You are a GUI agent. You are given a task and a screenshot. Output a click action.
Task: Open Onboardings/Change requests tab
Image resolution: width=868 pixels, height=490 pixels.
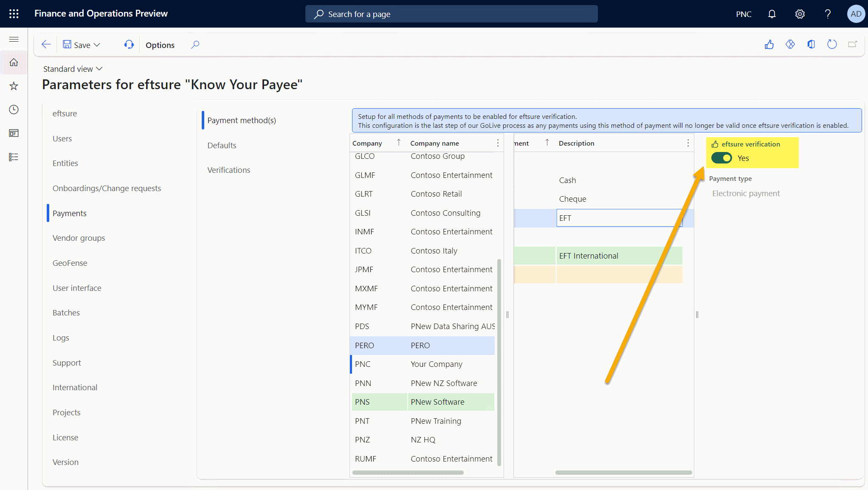pyautogui.click(x=107, y=188)
